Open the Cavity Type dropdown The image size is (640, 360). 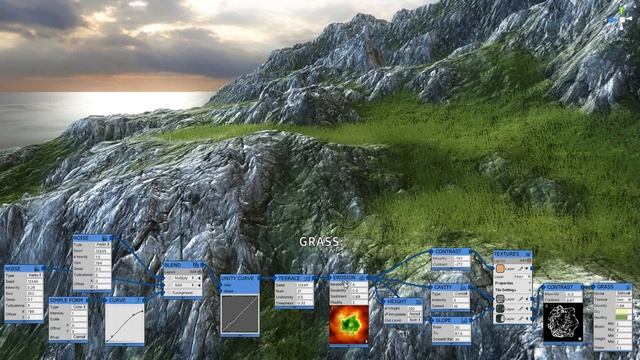(x=460, y=294)
